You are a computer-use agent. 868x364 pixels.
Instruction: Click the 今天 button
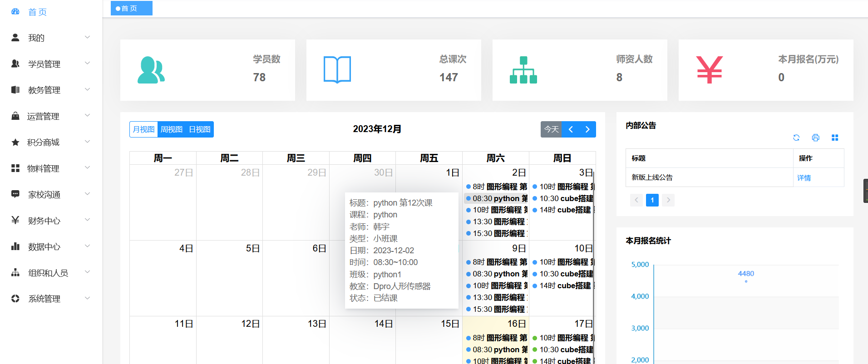tap(551, 129)
